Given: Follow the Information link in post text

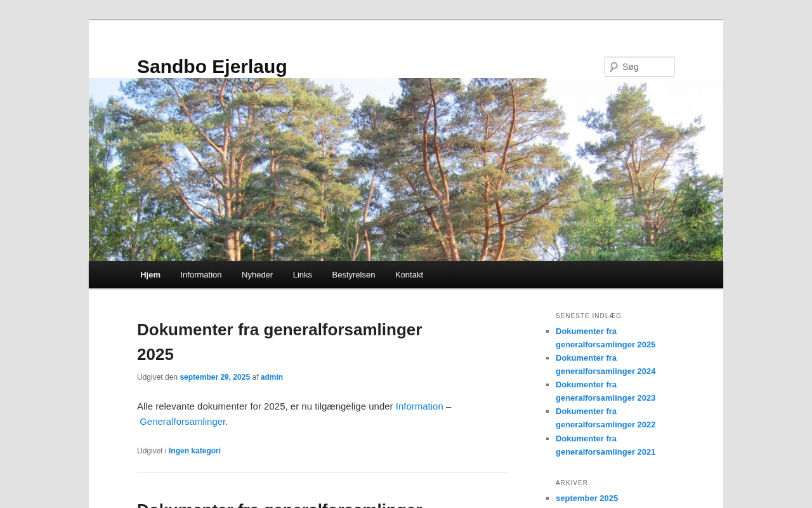Looking at the screenshot, I should pyautogui.click(x=419, y=406).
